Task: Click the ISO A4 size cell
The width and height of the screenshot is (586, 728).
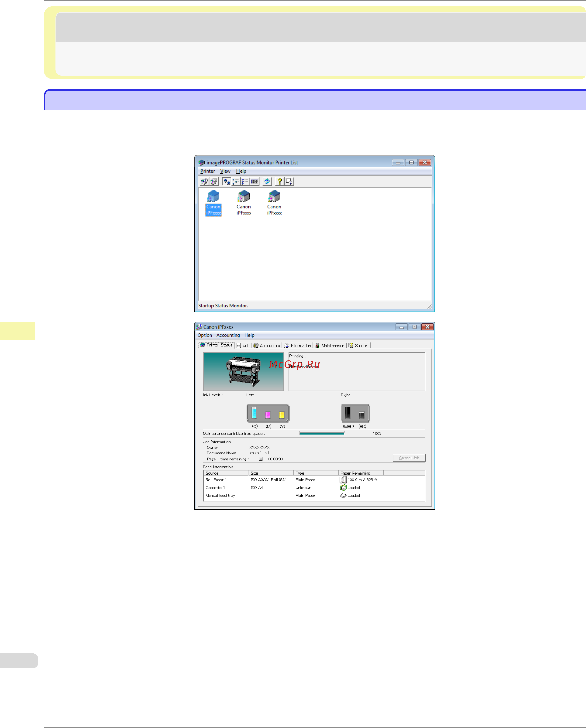Action: click(256, 488)
